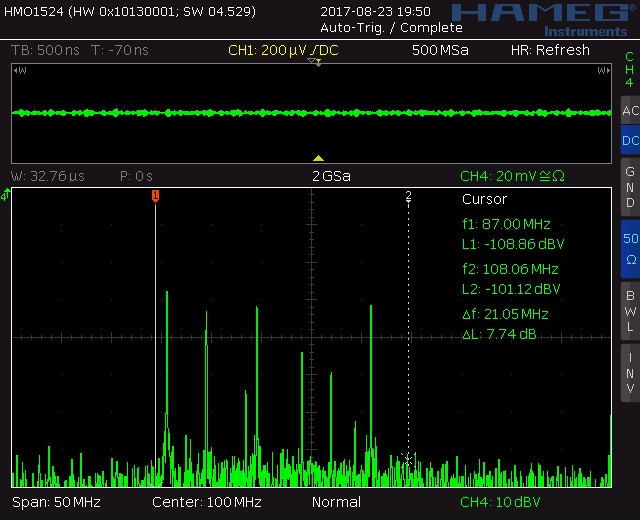Click the red cursor 1 marker flag
The height and width of the screenshot is (520, 640).
(155, 196)
